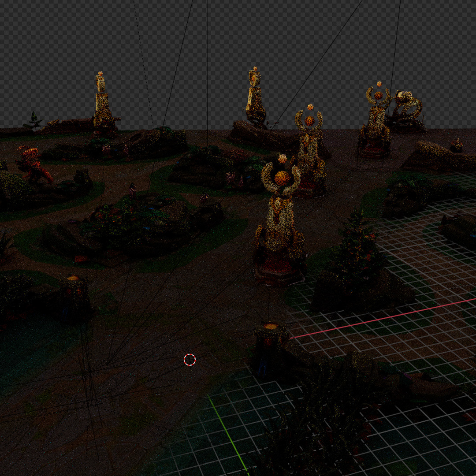Select the foreground statue's large glowing orb

click(283, 178)
